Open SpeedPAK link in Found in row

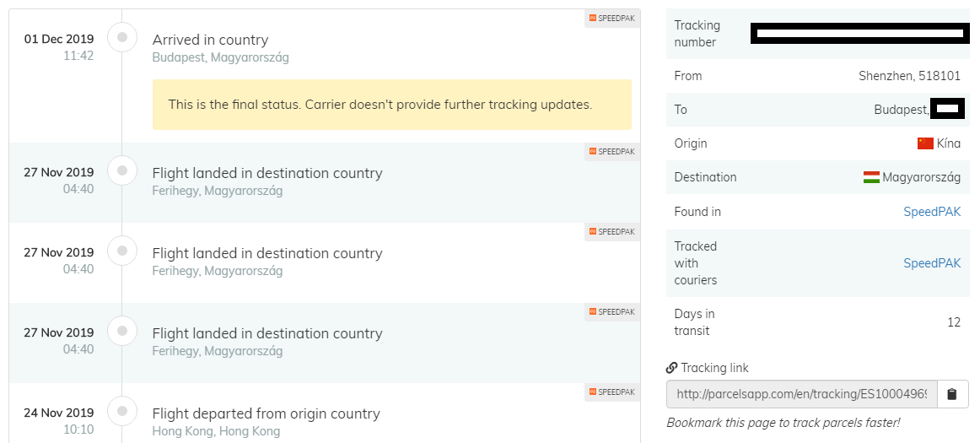pos(931,212)
